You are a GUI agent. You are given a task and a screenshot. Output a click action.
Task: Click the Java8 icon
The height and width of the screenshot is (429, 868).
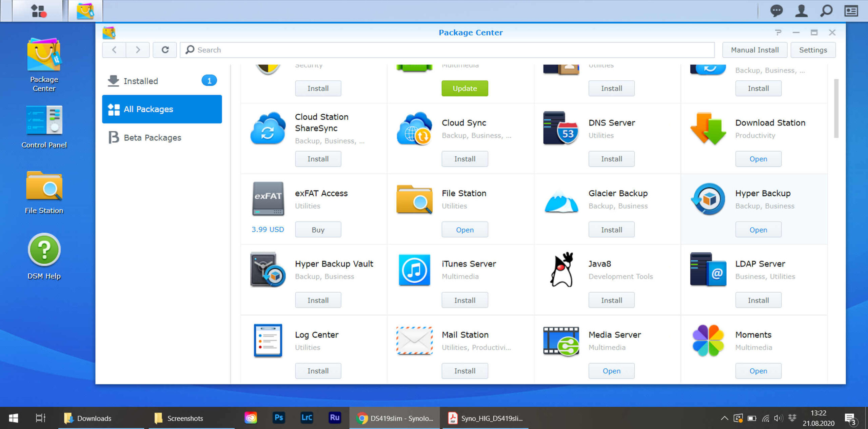(561, 270)
